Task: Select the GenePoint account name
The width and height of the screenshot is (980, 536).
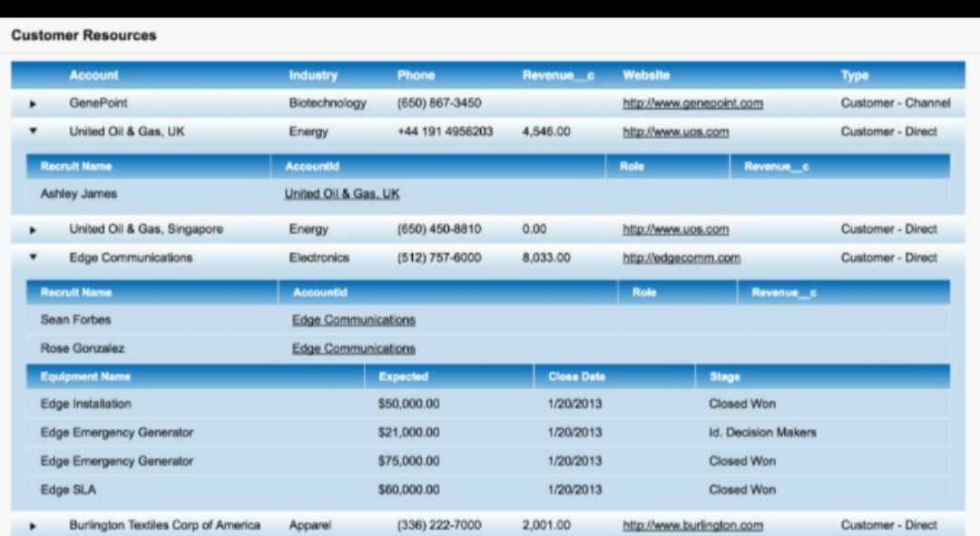Action: point(98,103)
